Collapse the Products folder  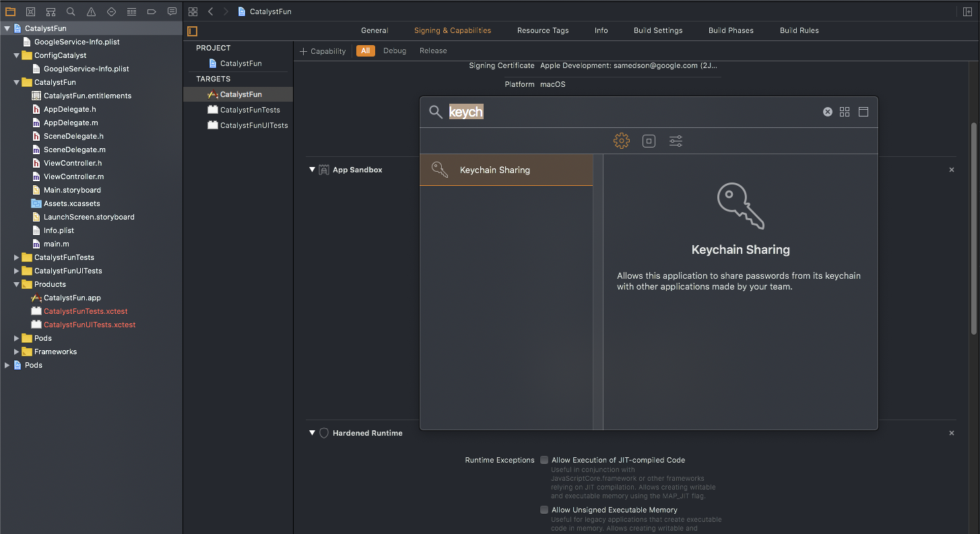pyautogui.click(x=17, y=284)
